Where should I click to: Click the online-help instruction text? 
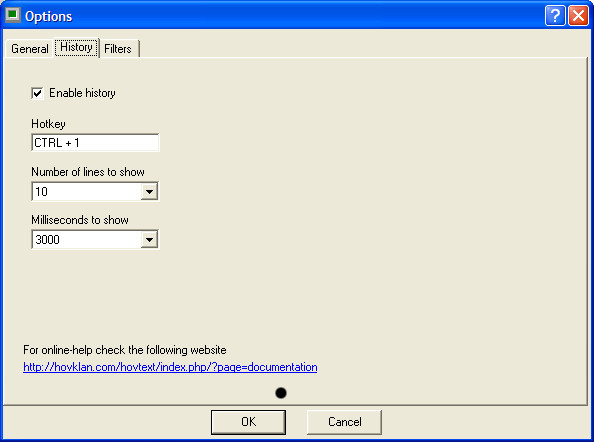pos(125,350)
